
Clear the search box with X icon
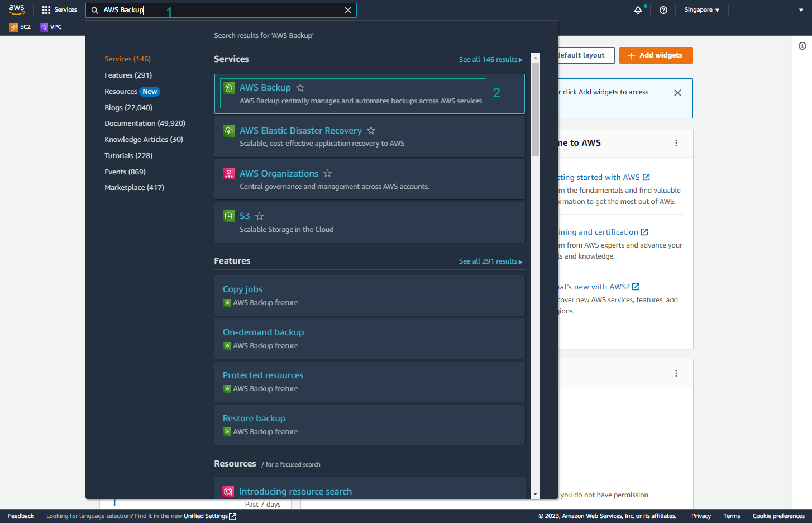(x=348, y=10)
